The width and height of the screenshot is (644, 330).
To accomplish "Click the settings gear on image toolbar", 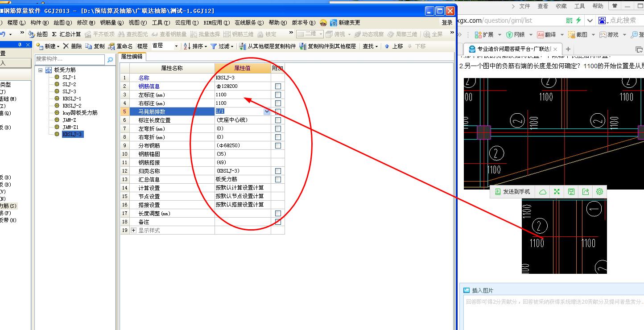I will click(x=599, y=191).
